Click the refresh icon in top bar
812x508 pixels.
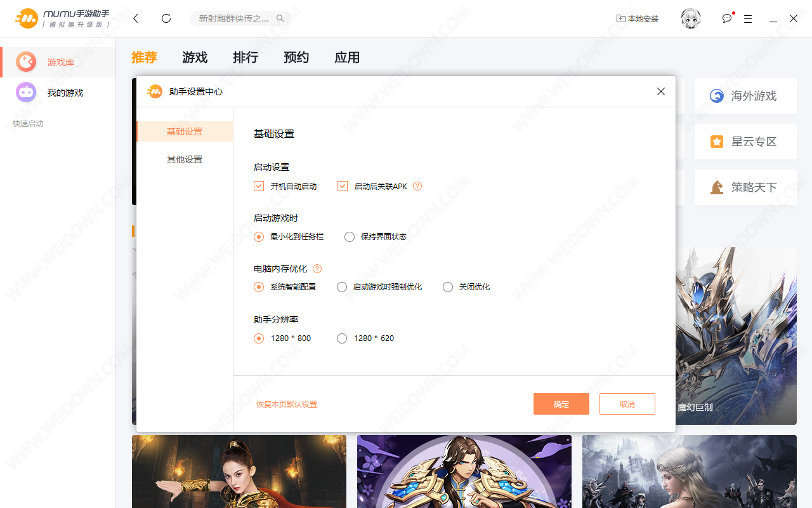[x=166, y=18]
